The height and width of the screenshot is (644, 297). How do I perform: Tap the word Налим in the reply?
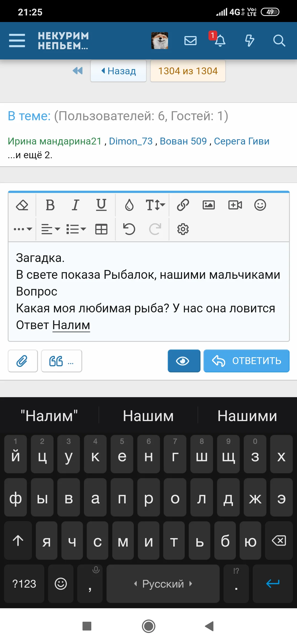(x=71, y=325)
